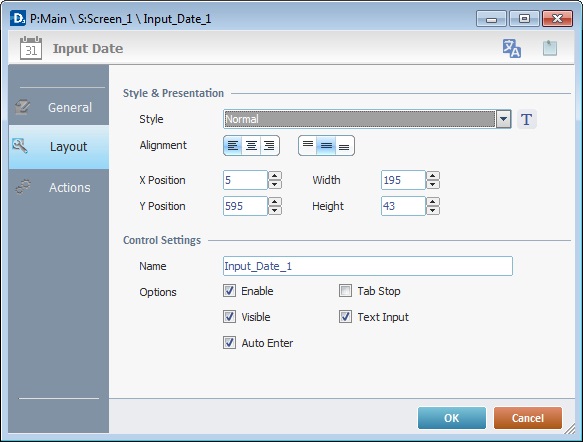Click the Name input field
The image size is (583, 442).
(368, 266)
